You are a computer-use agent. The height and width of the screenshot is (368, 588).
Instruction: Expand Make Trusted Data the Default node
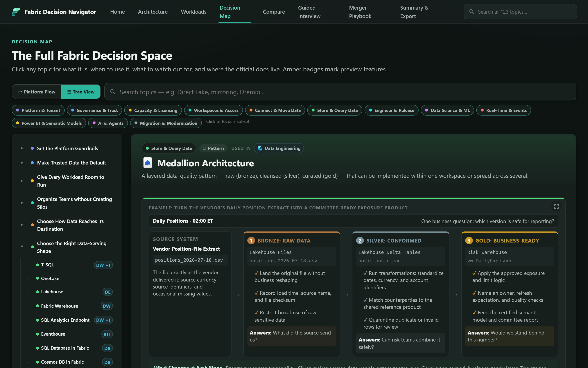[x=22, y=163]
